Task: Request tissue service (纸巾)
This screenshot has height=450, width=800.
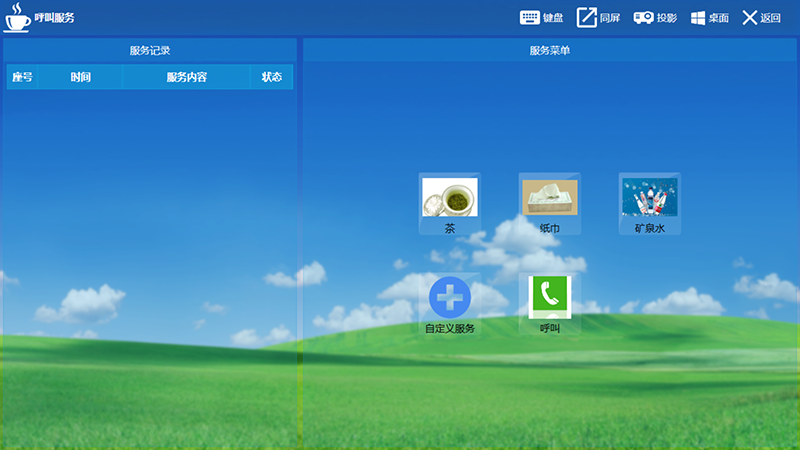Action: click(549, 204)
